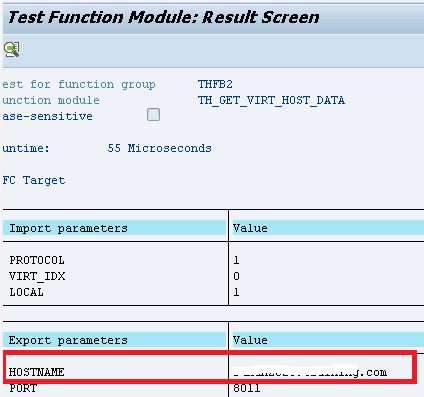Click the port value 8011
Image resolution: width=424 pixels, height=397 pixels.
point(247,388)
